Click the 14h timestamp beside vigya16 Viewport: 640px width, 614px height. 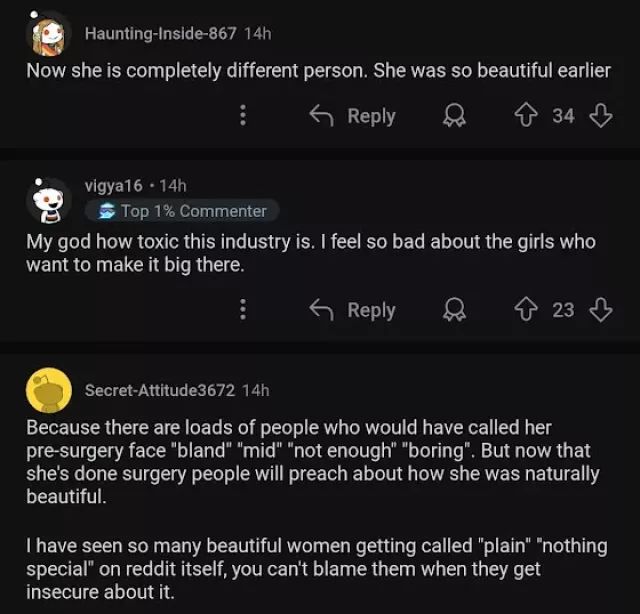(x=173, y=185)
